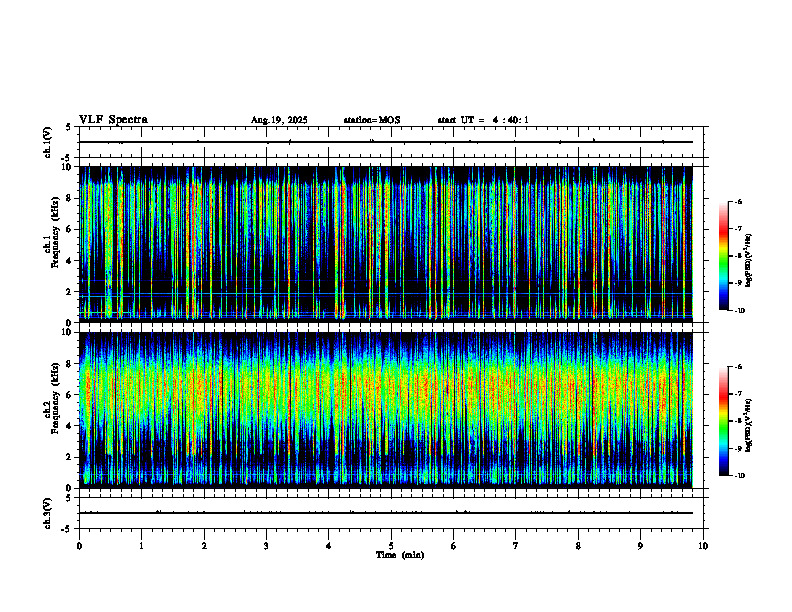Click the time axis tick label "9"

(x=640, y=546)
